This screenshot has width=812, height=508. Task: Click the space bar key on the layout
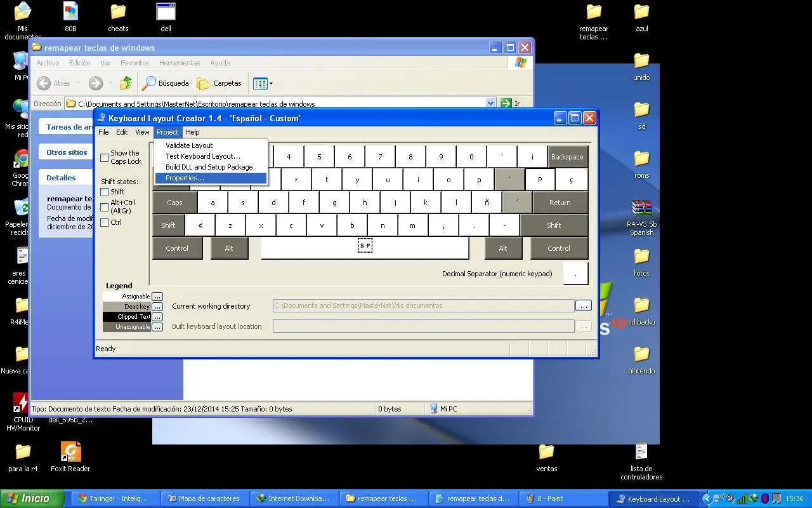coord(365,248)
